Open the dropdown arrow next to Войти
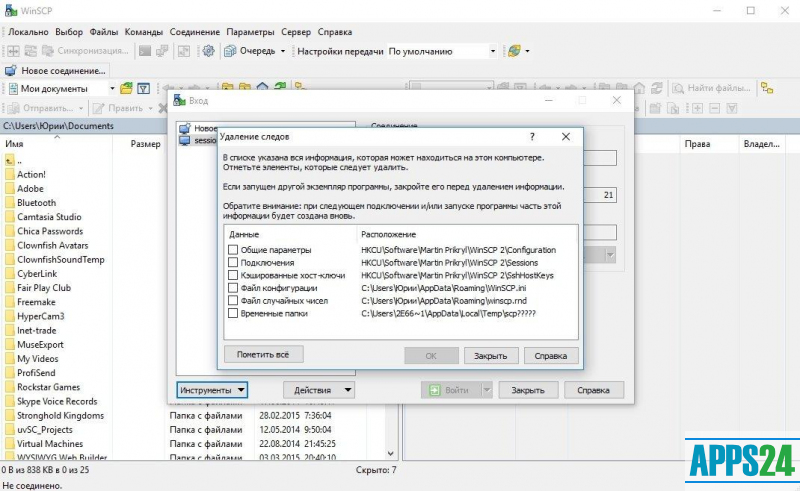This screenshot has height=491, width=800. coord(487,390)
